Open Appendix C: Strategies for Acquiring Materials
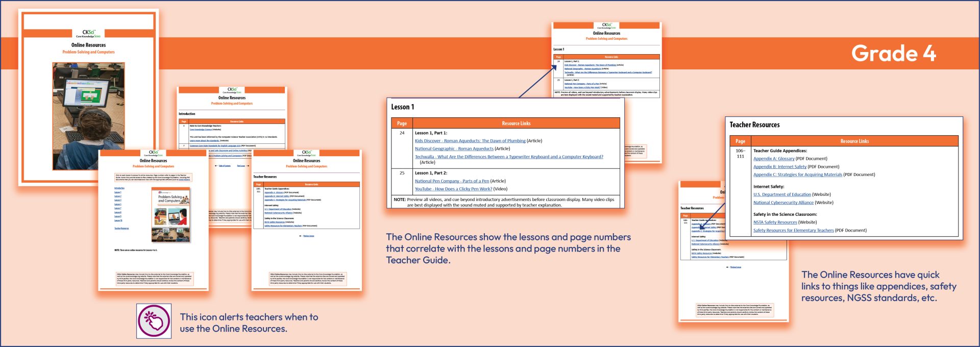Image resolution: width=980 pixels, height=347 pixels. click(797, 175)
